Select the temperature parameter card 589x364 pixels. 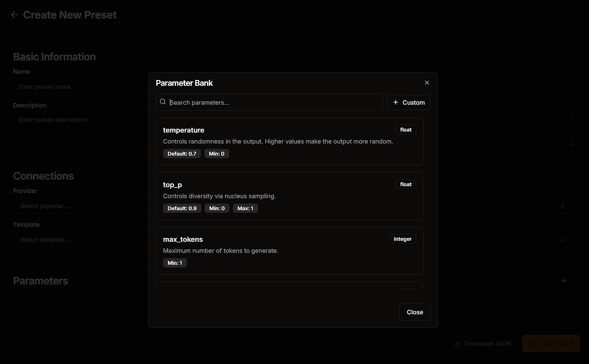289,141
